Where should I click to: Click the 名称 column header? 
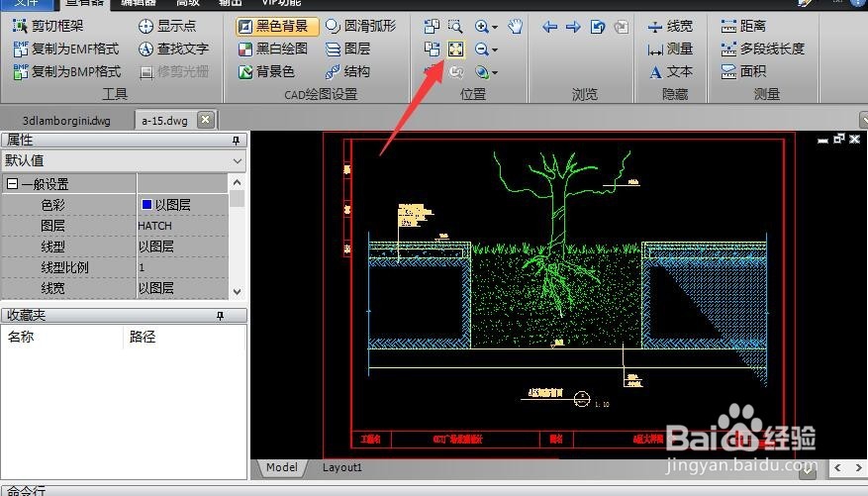click(x=62, y=337)
